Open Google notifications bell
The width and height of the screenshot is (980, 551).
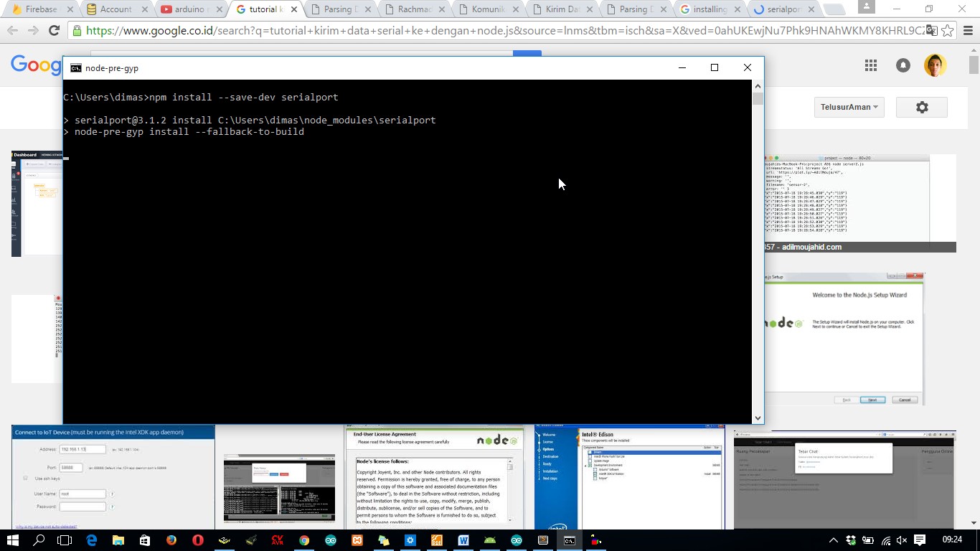coord(903,65)
